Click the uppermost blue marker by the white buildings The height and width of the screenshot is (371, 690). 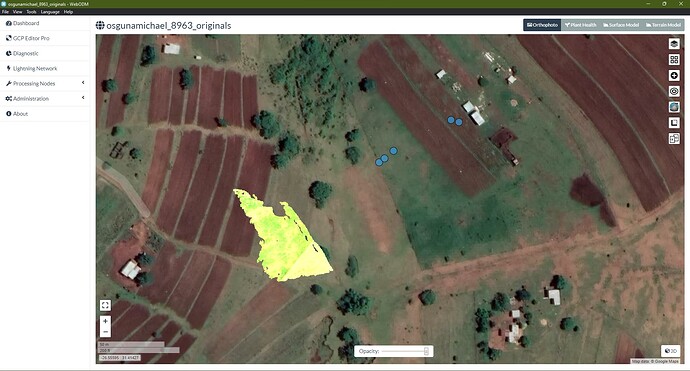[451, 120]
